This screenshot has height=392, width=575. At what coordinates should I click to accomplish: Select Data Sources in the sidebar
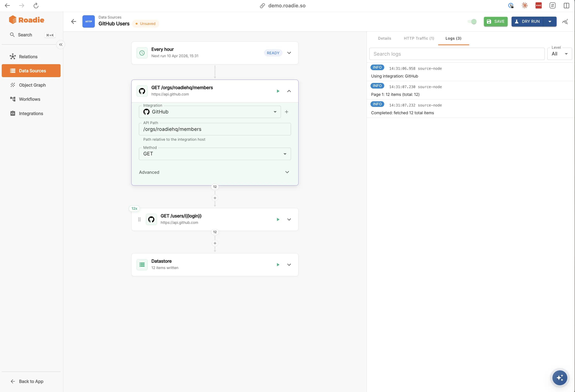point(31,71)
